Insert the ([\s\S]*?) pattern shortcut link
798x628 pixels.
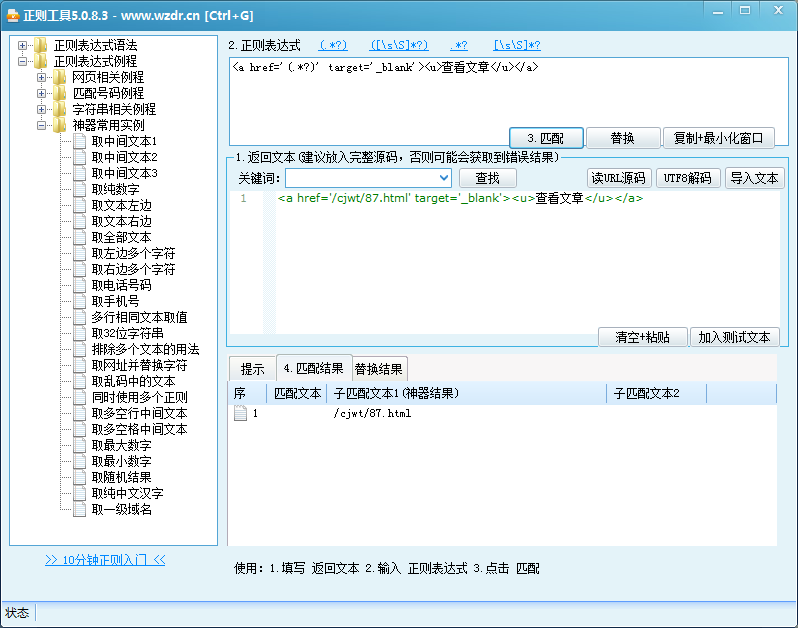[x=398, y=45]
